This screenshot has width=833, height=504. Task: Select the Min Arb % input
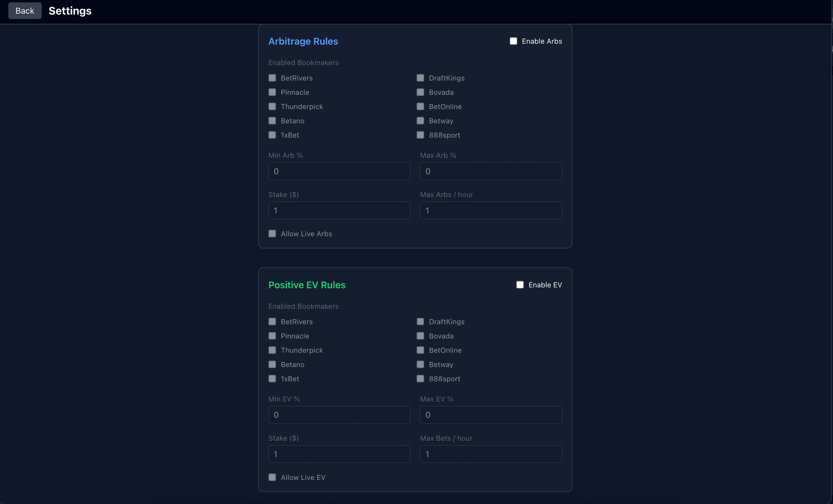coord(339,171)
